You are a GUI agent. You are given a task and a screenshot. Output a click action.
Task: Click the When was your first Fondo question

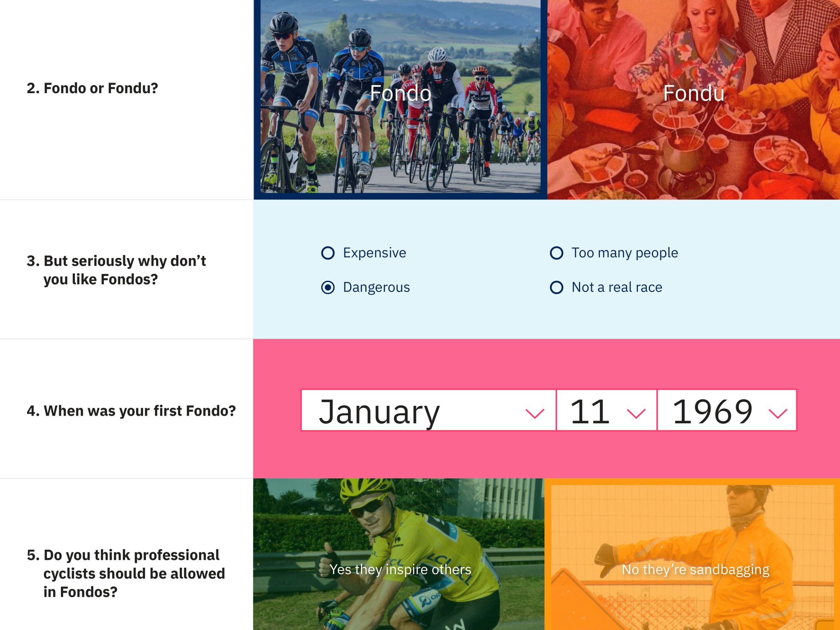[x=131, y=411]
